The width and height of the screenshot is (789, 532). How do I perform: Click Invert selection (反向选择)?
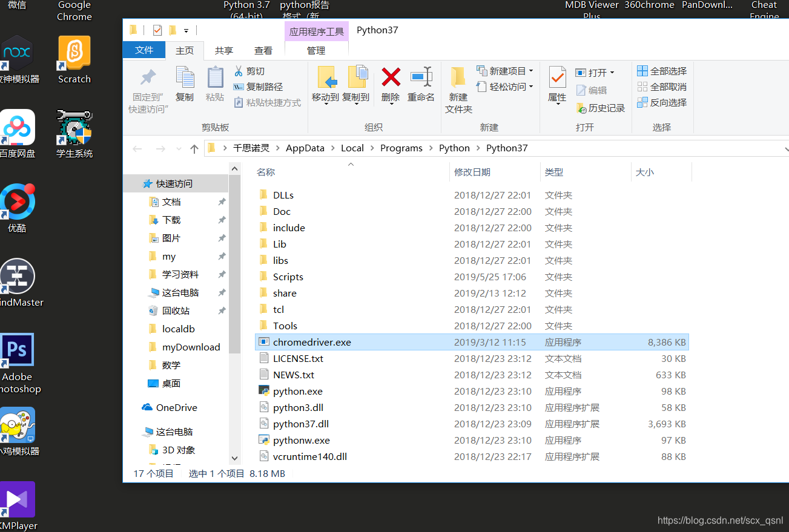click(x=662, y=102)
